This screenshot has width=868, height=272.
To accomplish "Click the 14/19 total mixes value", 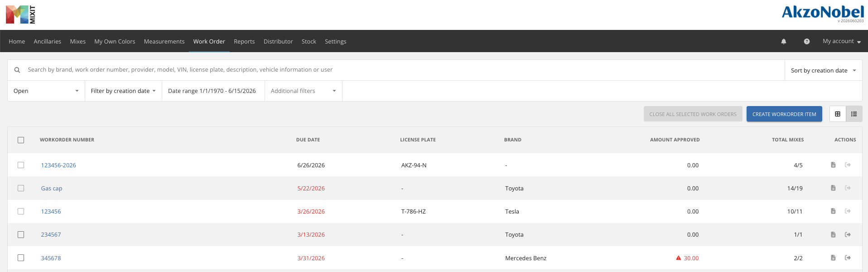I will tap(795, 188).
